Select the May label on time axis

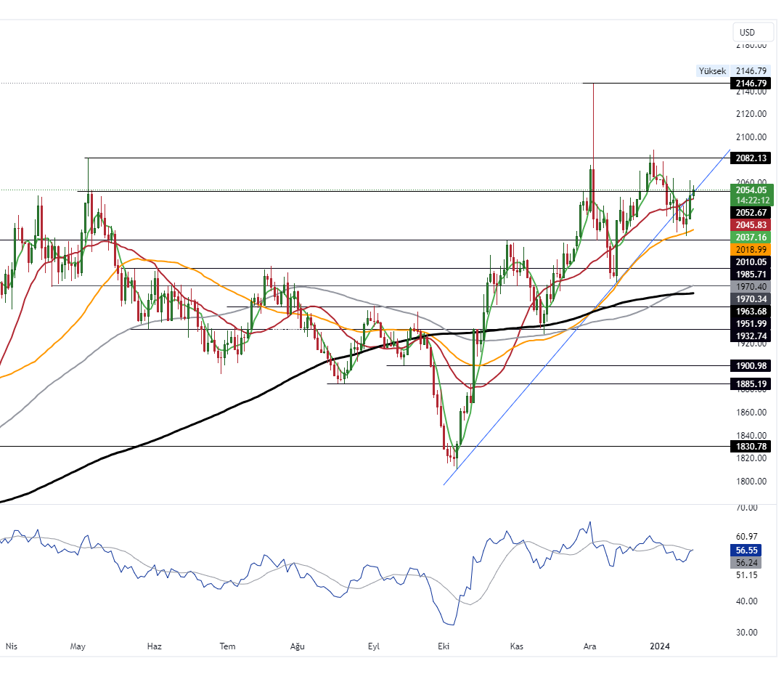(x=78, y=646)
